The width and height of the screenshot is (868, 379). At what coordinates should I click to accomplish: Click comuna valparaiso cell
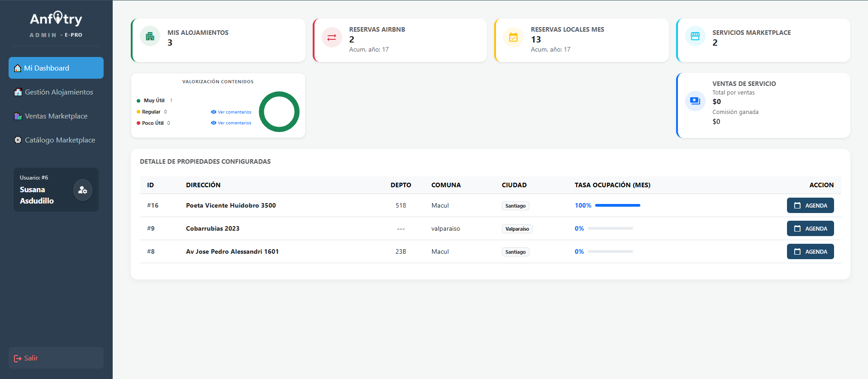pyautogui.click(x=446, y=228)
